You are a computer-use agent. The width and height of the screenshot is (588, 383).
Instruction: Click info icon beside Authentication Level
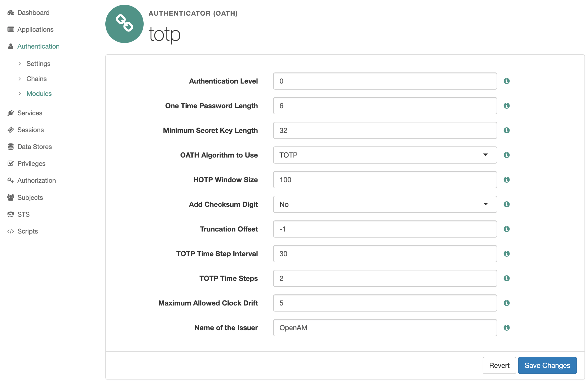507,81
